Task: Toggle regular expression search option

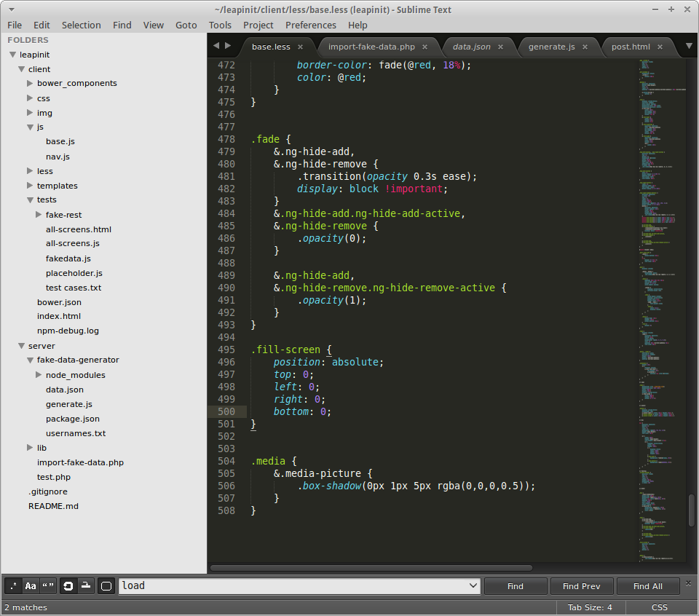Action: (x=13, y=586)
